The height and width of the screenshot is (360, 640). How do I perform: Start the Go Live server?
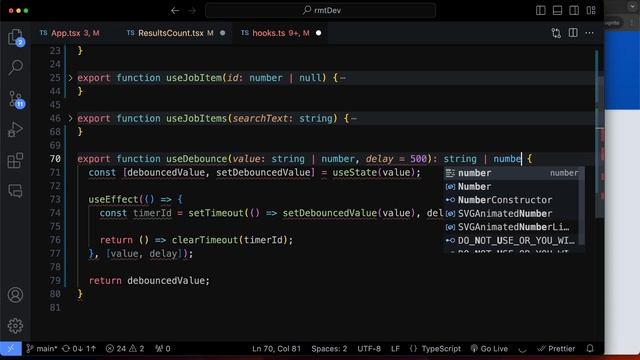(x=489, y=349)
